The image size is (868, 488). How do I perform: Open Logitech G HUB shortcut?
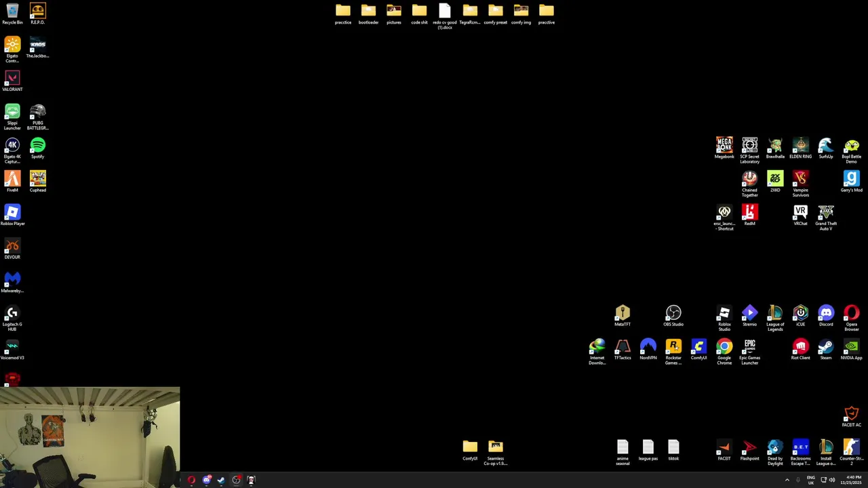tap(12, 319)
